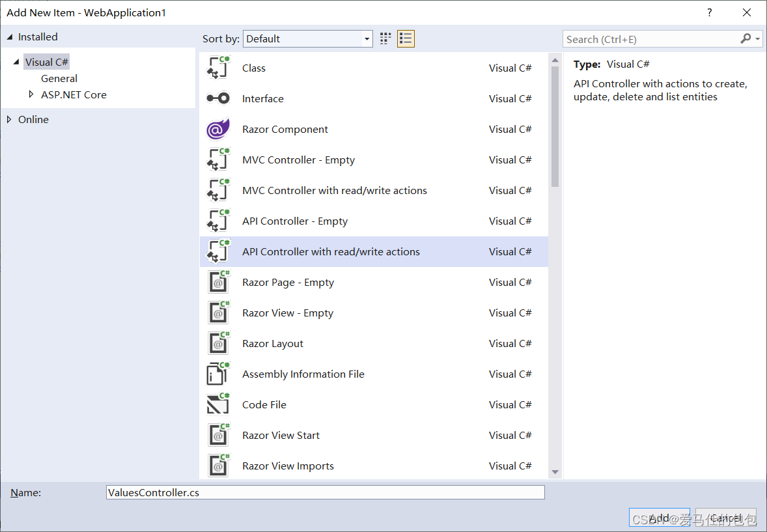Select Razor View - Empty name

point(288,313)
